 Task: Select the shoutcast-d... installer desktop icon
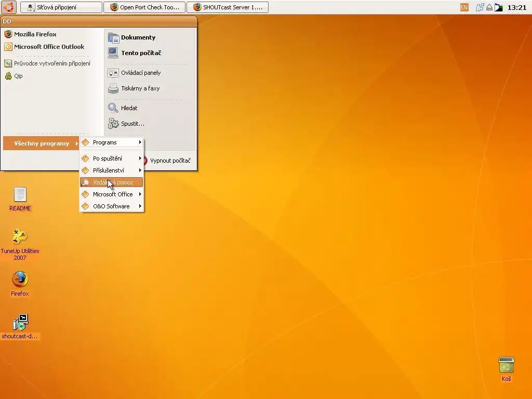point(20,327)
